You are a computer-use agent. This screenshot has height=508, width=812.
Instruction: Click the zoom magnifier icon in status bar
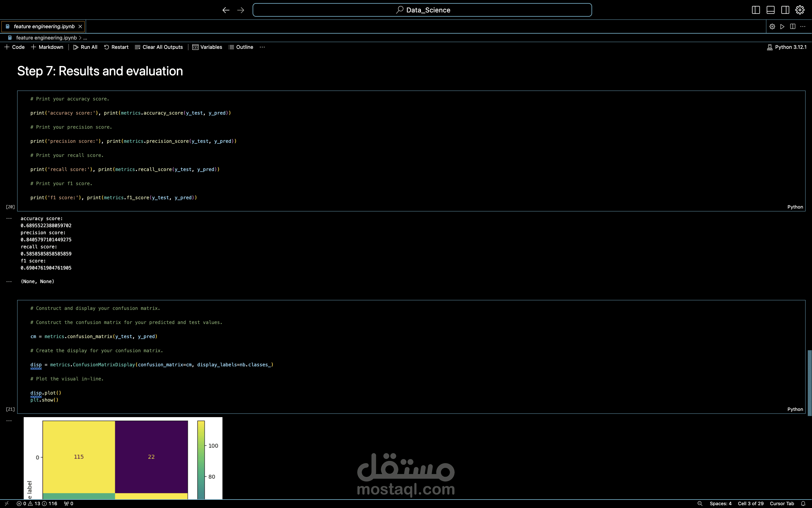point(700,503)
